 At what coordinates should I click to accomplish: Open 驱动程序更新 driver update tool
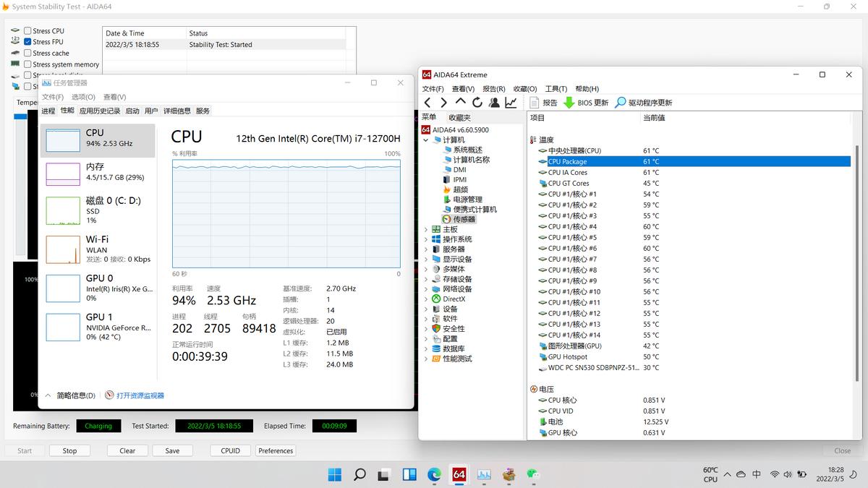click(643, 103)
